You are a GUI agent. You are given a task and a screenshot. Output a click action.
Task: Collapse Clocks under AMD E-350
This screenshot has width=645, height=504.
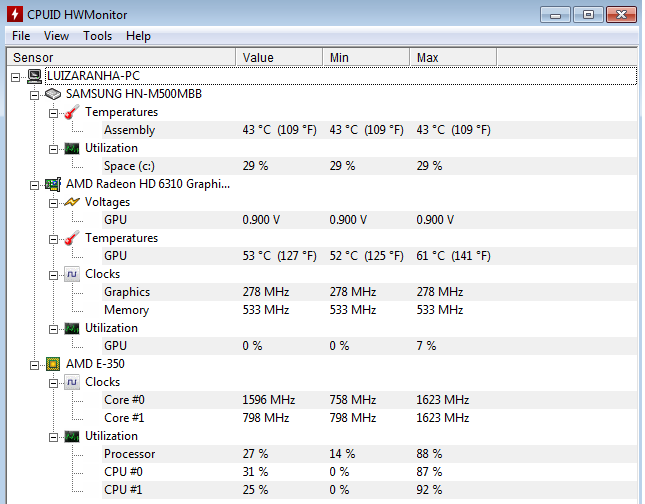pos(53,383)
